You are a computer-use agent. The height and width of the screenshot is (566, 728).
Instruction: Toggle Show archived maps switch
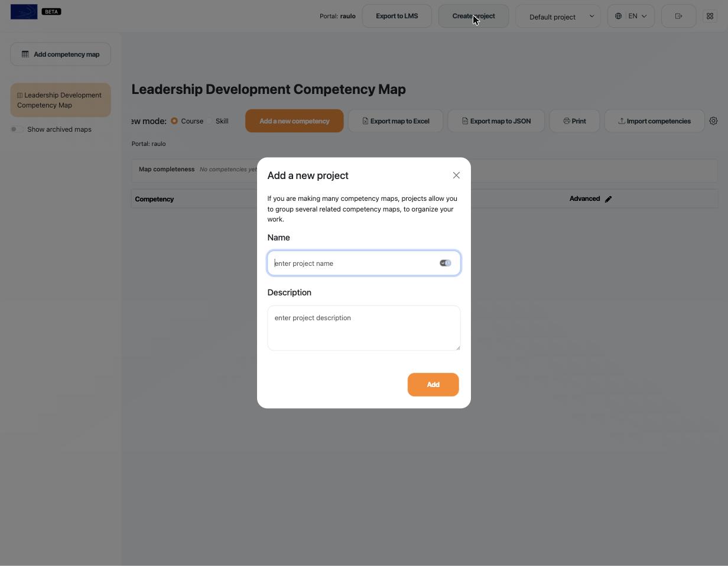coord(17,129)
